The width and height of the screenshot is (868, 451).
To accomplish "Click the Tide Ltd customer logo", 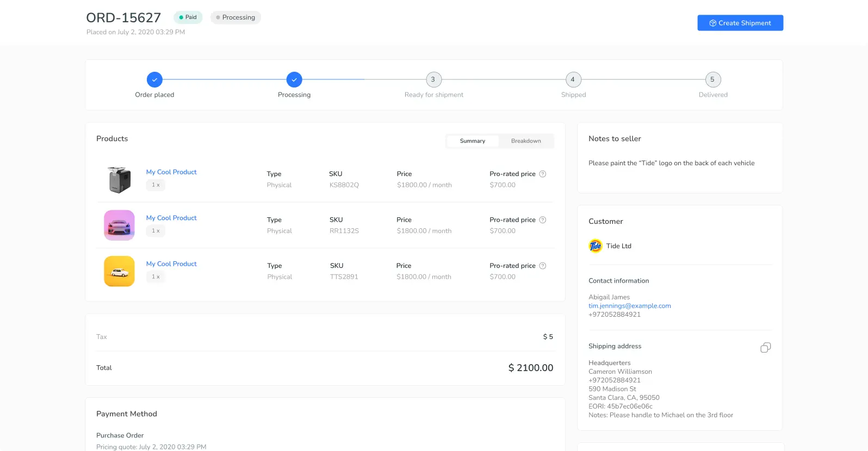I will 596,246.
